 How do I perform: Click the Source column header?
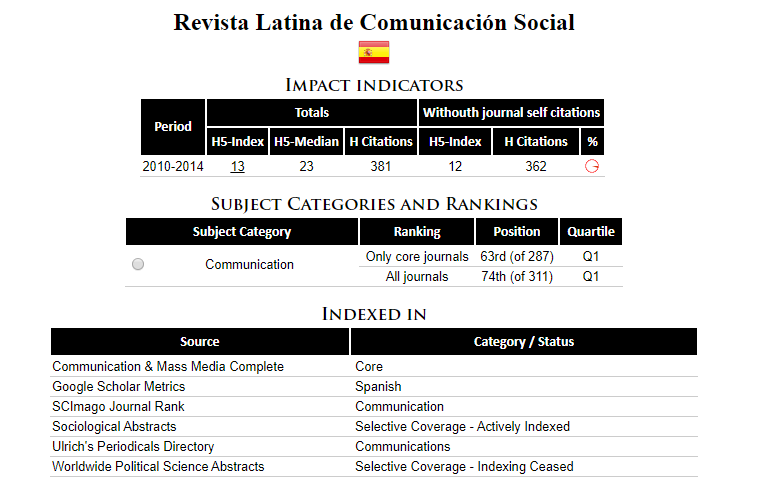pyautogui.click(x=200, y=342)
